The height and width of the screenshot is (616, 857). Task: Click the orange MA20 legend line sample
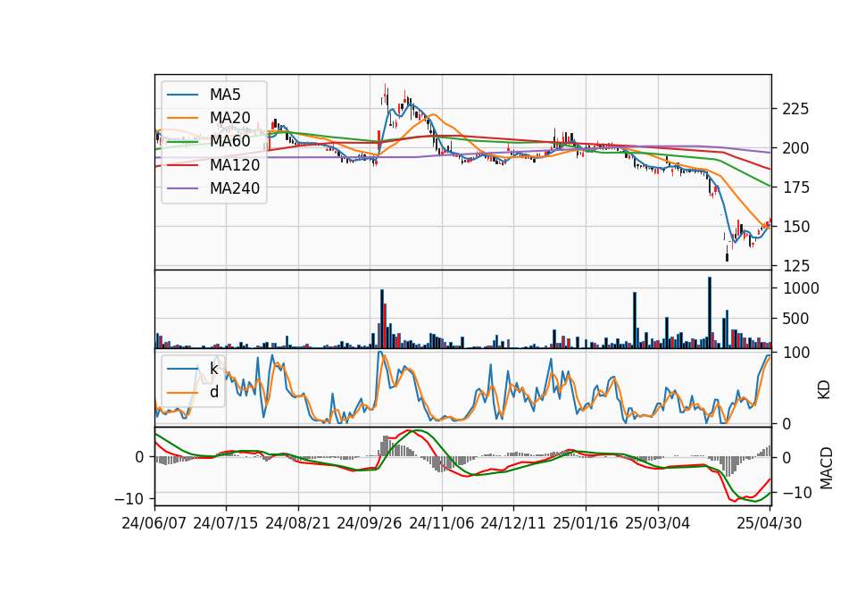coord(182,118)
